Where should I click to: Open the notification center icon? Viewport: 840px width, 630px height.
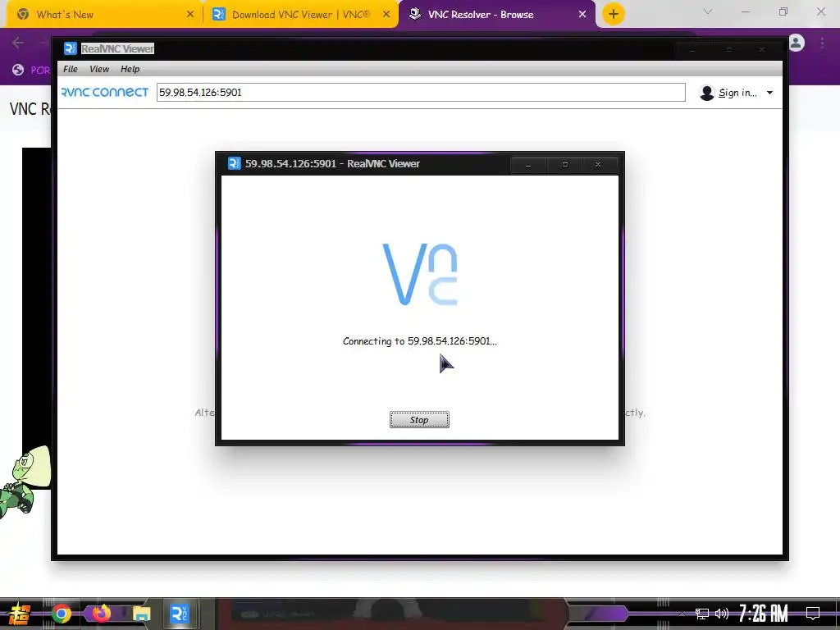coord(813,613)
